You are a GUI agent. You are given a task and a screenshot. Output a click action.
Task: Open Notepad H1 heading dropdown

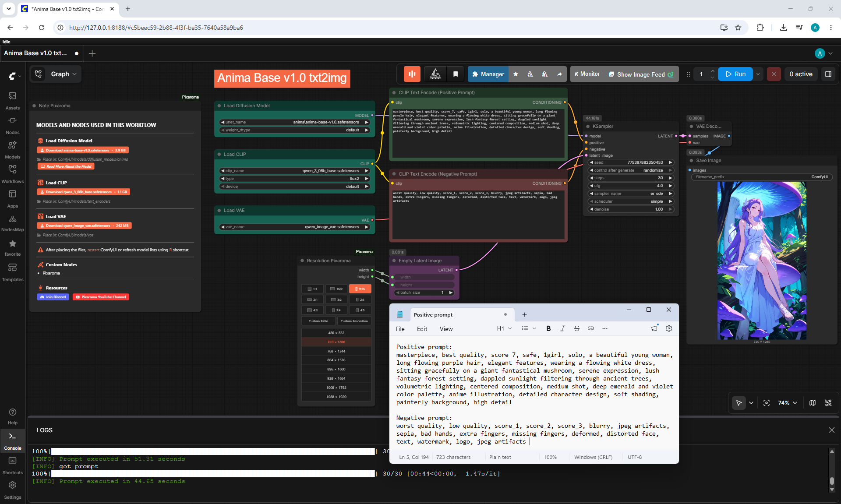(x=504, y=328)
